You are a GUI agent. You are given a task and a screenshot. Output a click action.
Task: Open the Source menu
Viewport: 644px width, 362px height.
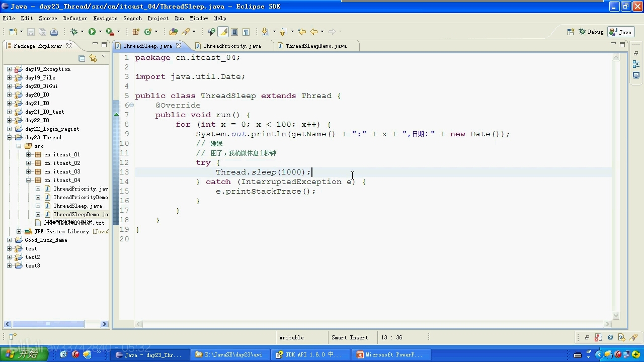tap(48, 18)
